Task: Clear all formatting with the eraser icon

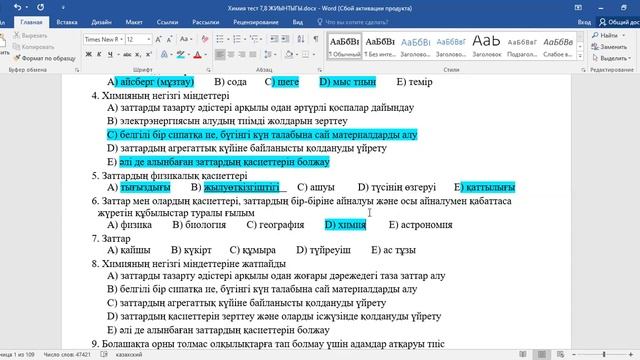Action: pyautogui.click(x=205, y=39)
